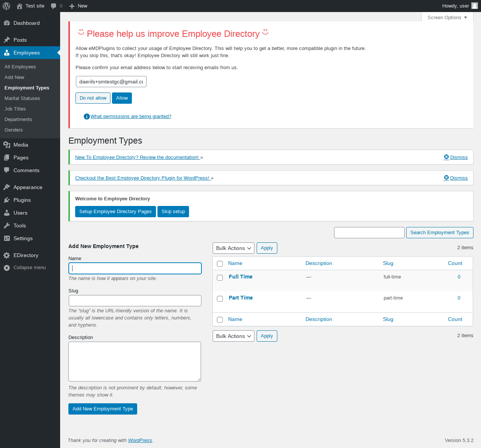Viewport: 481px width, 448px height.
Task: Focus the Description textarea
Action: click(x=135, y=362)
